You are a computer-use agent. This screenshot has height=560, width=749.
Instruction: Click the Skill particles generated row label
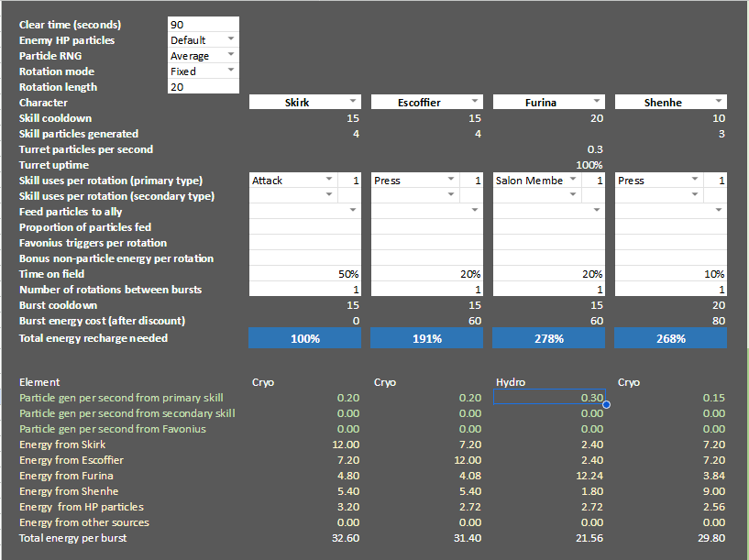[78, 134]
